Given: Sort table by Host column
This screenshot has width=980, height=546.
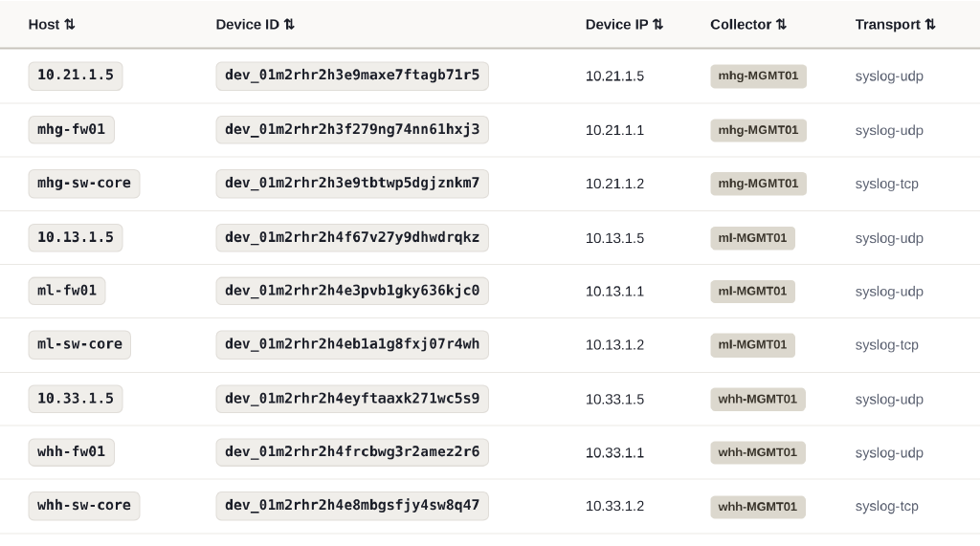Looking at the screenshot, I should (x=52, y=24).
